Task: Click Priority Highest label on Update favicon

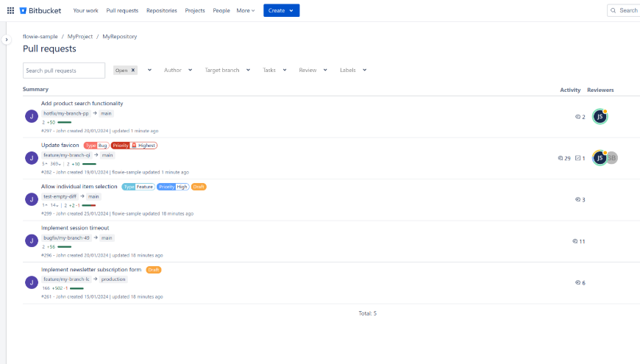Action: tap(134, 146)
